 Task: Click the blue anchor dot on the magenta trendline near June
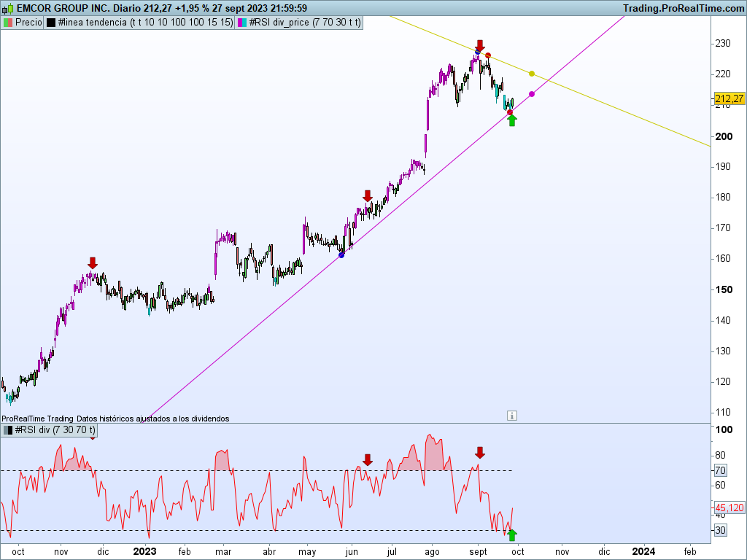(341, 255)
